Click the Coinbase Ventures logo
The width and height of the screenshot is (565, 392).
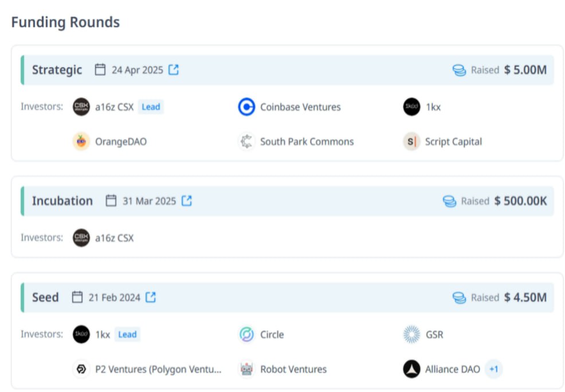(246, 107)
